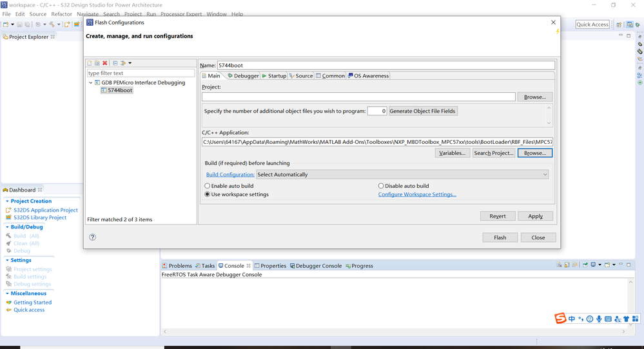Open the OS Awareness tab

368,75
